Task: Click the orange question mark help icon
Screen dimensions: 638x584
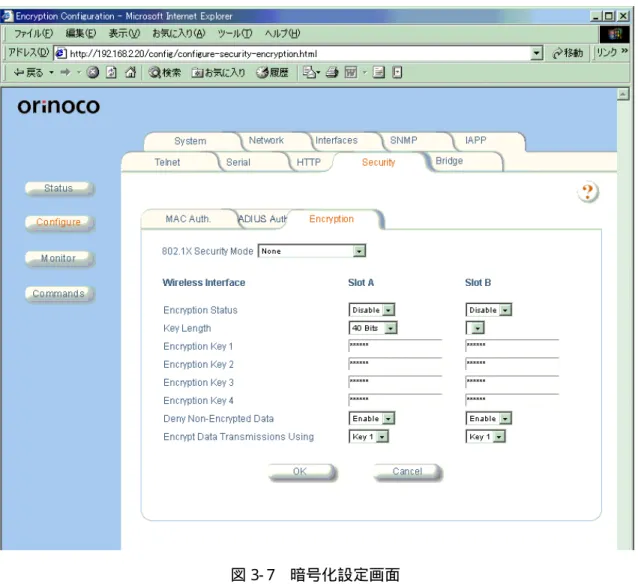Action: coord(588,192)
